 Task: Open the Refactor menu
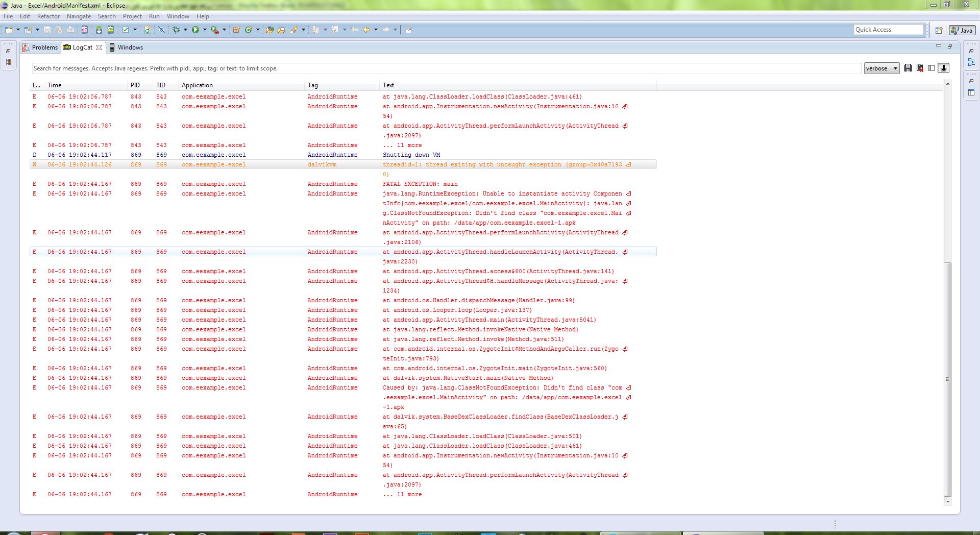pos(48,16)
